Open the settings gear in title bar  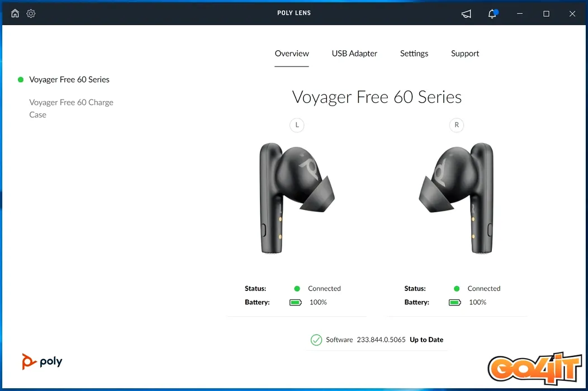click(x=31, y=13)
